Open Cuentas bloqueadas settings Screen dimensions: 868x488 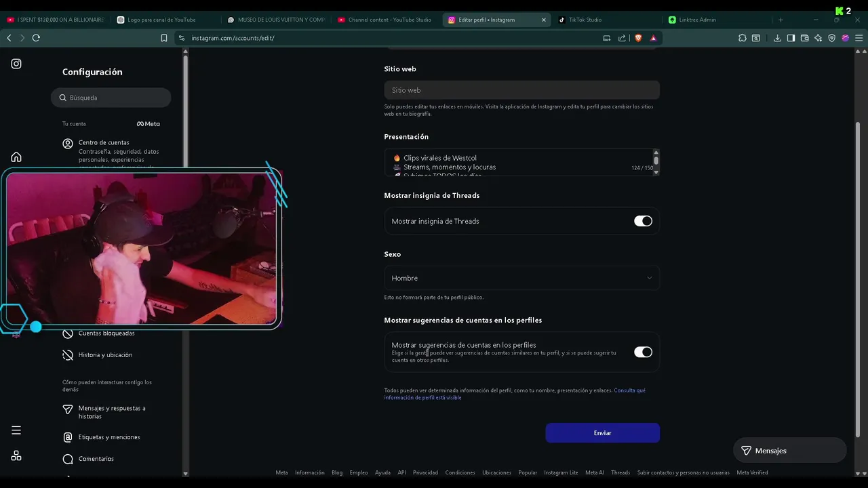coord(106,333)
